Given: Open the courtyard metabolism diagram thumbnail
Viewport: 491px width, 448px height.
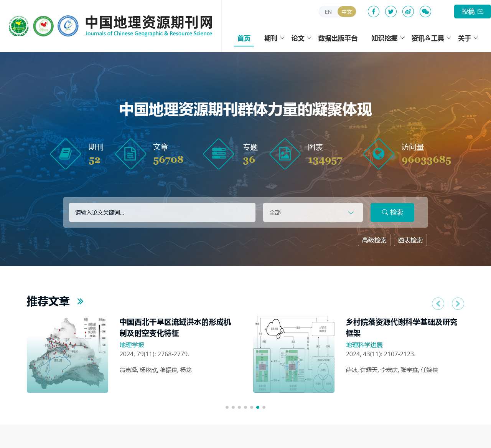Looking at the screenshot, I should click(294, 354).
